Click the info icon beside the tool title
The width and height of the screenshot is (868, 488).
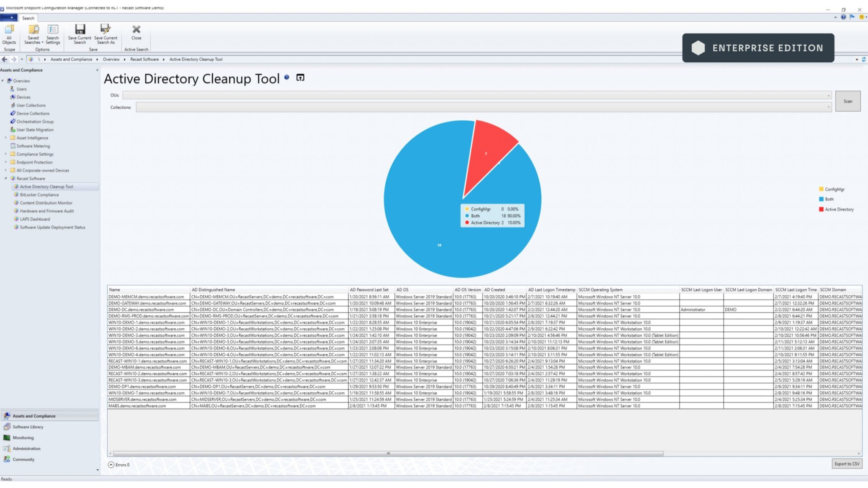click(287, 77)
